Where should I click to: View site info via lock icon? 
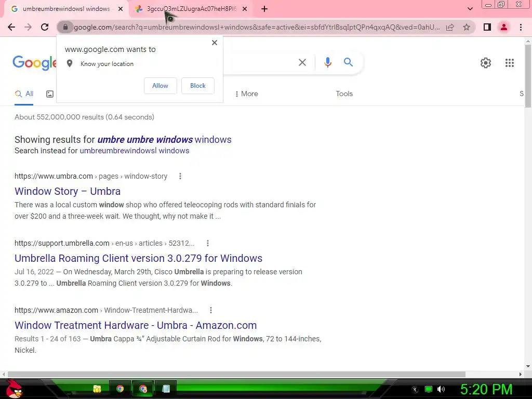(65, 27)
